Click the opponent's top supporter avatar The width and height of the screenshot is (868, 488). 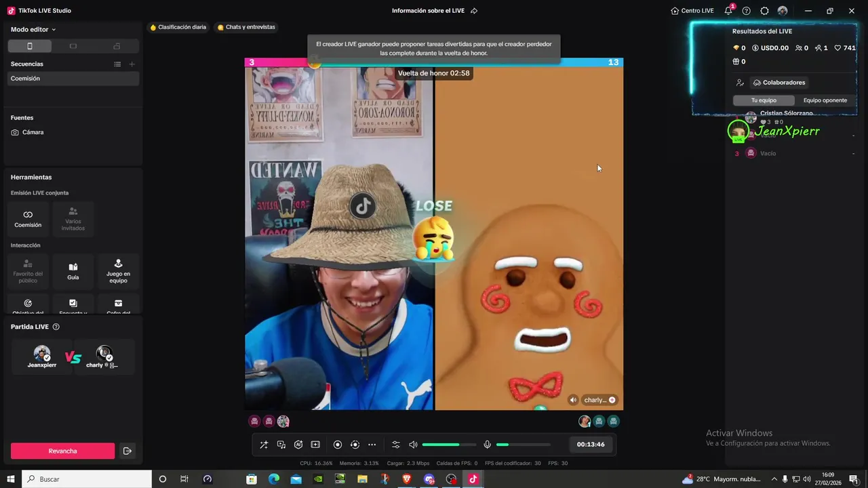(x=585, y=422)
